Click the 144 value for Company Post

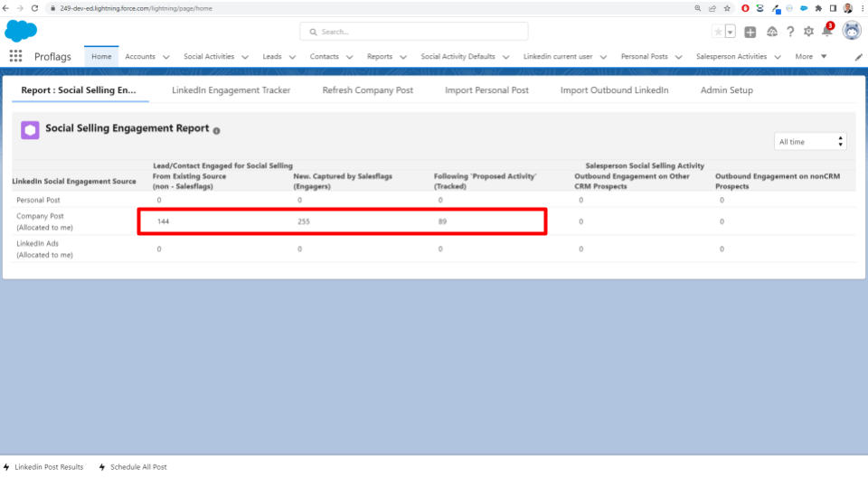click(164, 221)
